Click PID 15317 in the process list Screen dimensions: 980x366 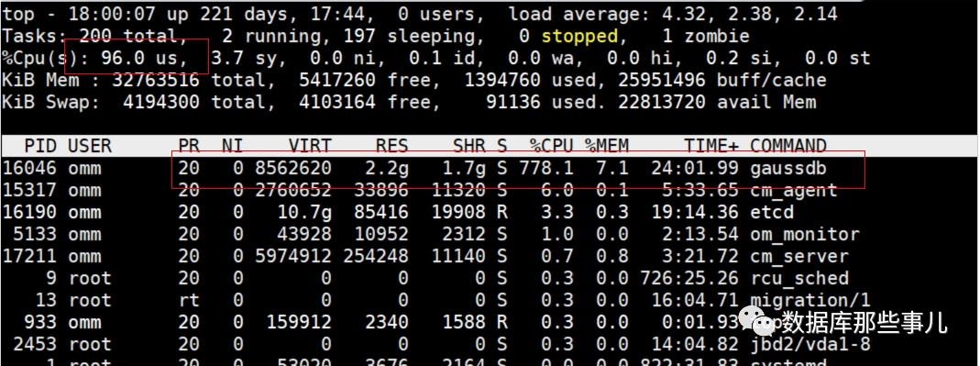click(29, 190)
